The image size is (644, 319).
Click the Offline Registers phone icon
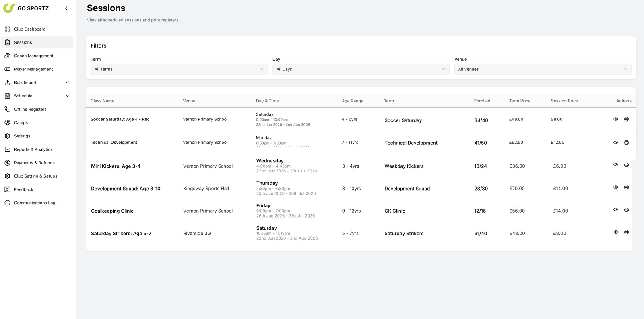pyautogui.click(x=7, y=109)
